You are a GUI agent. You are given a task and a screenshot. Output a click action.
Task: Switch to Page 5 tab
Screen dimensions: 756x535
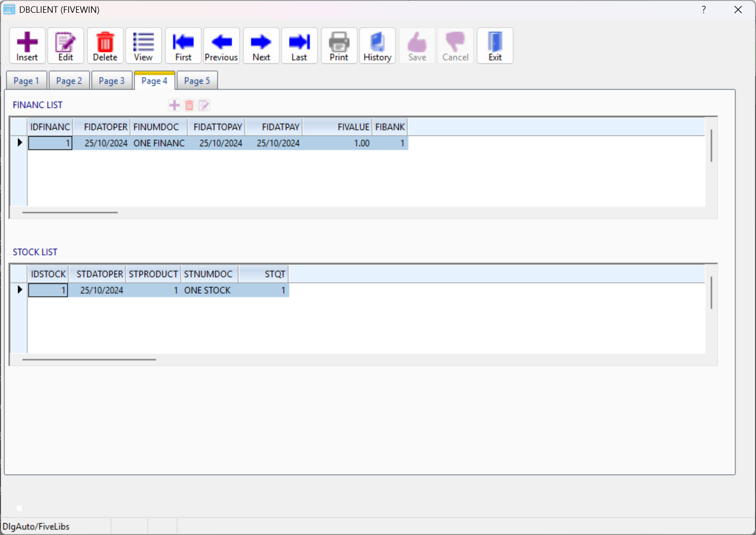point(197,81)
